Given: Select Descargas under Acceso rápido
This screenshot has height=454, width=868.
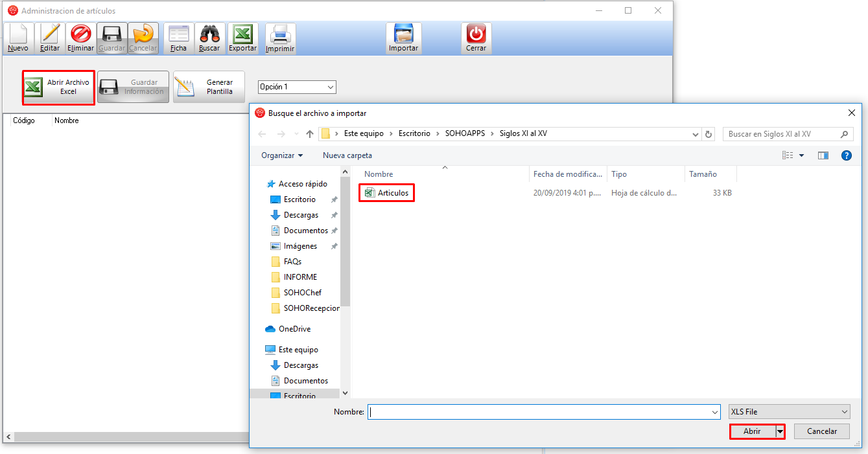Looking at the screenshot, I should [301, 215].
